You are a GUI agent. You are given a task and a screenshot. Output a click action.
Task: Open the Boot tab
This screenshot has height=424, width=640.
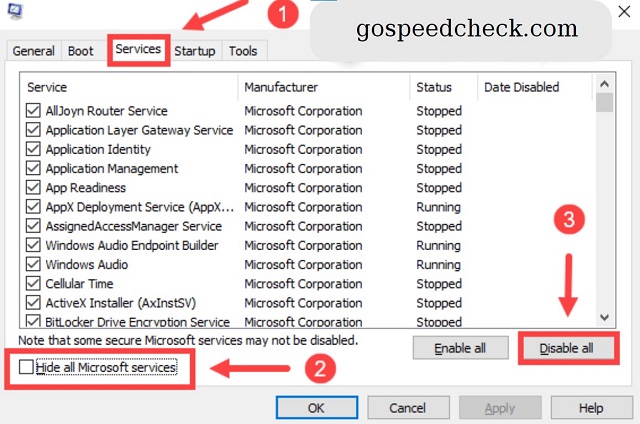[x=80, y=51]
